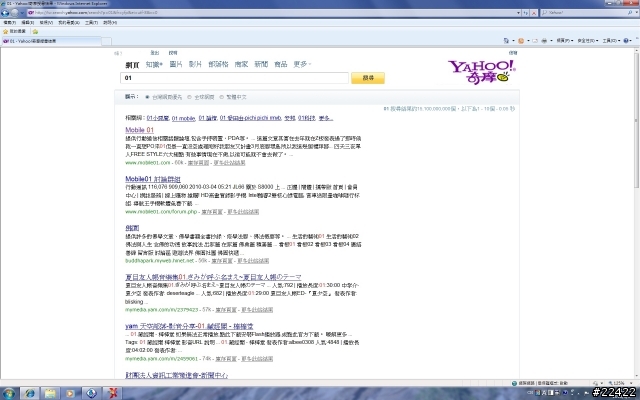This screenshot has width=640, height=400.
Task: Open the Windows Explorer folder taskbar icon
Action: point(50,393)
